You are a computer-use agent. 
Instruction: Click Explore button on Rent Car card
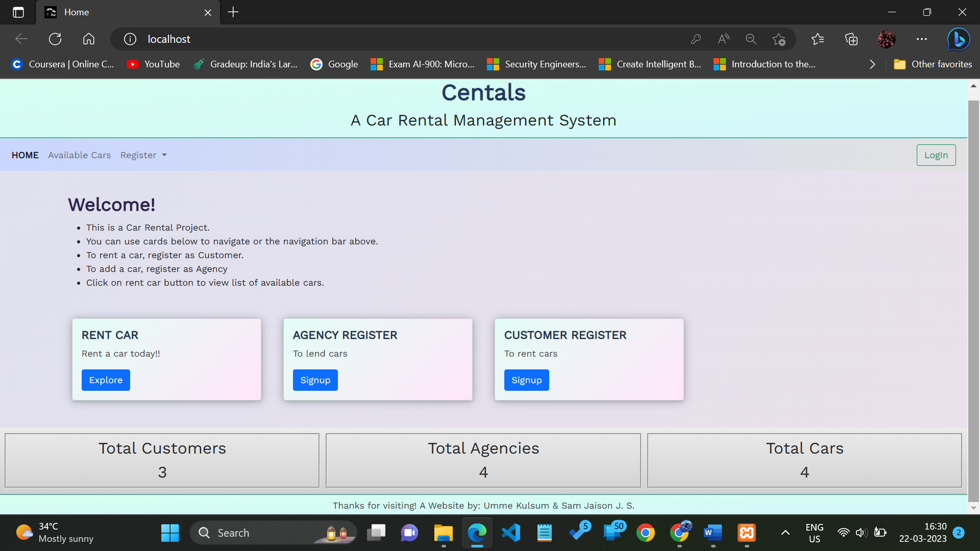pyautogui.click(x=106, y=380)
